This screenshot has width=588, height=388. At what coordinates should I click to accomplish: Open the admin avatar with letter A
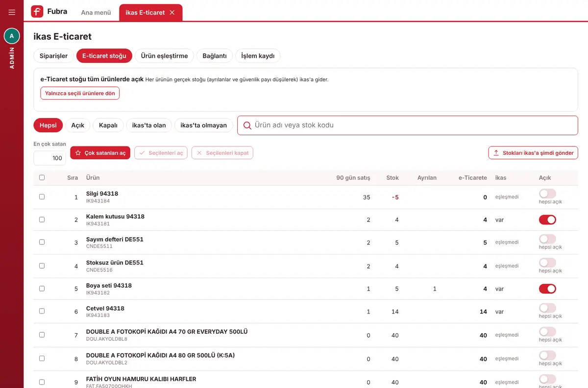pos(12,36)
